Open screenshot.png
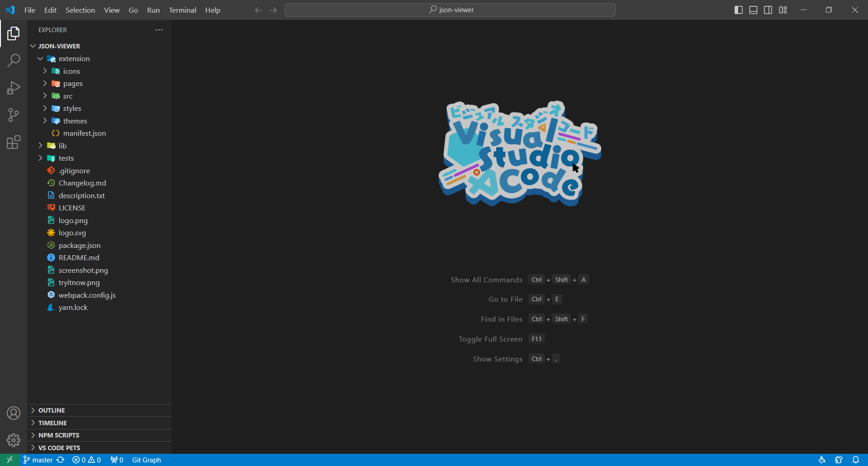868x466 pixels. 99,270
